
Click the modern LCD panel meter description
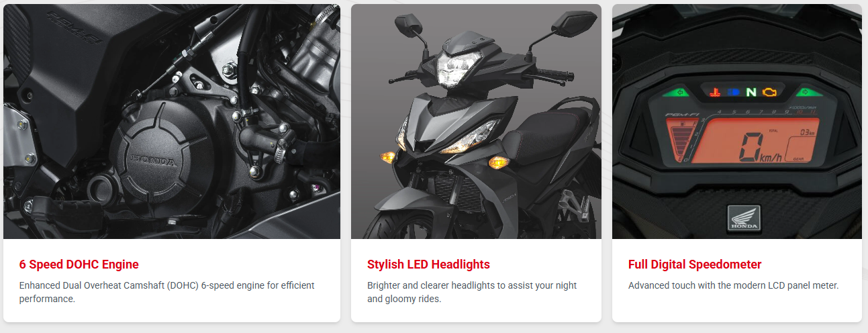[734, 285]
